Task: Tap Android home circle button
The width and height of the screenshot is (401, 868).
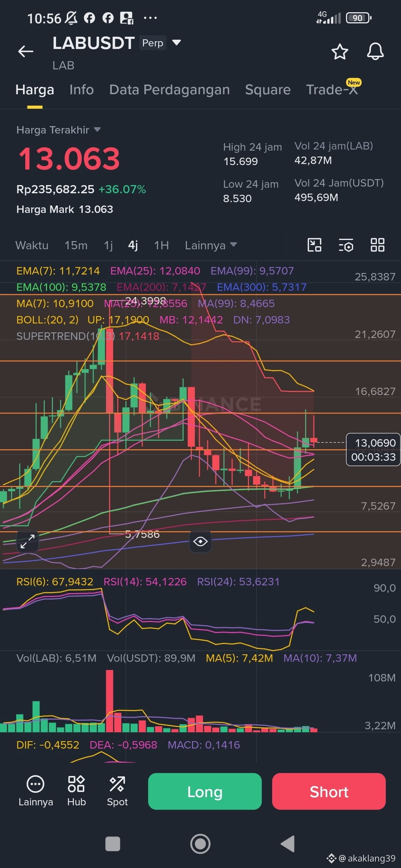Action: [x=200, y=844]
